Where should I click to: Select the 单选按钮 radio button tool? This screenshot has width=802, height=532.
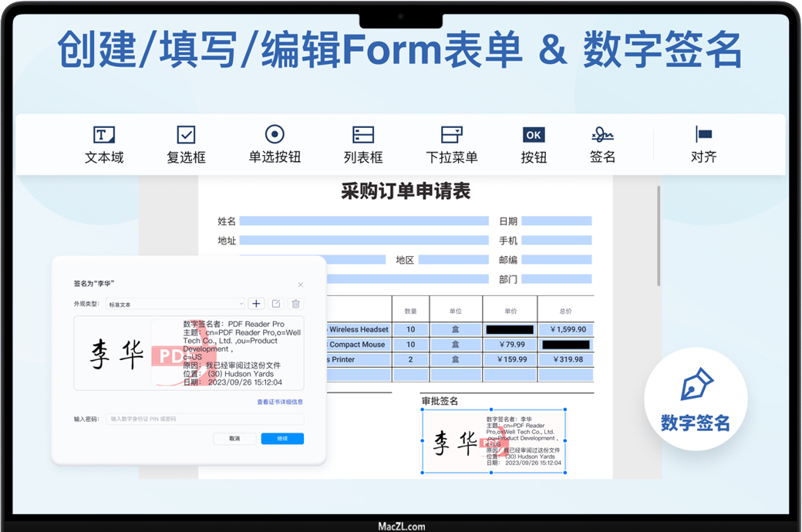coord(275,144)
